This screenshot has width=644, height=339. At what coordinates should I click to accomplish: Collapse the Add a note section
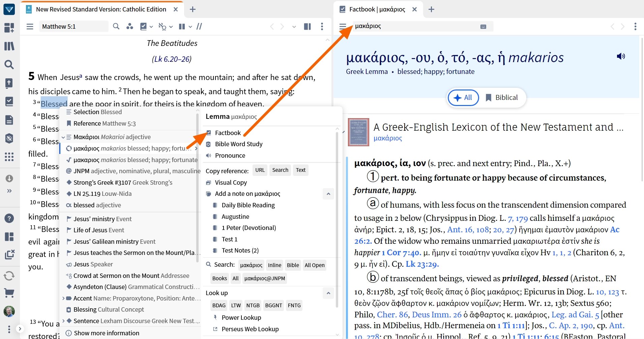(x=328, y=194)
